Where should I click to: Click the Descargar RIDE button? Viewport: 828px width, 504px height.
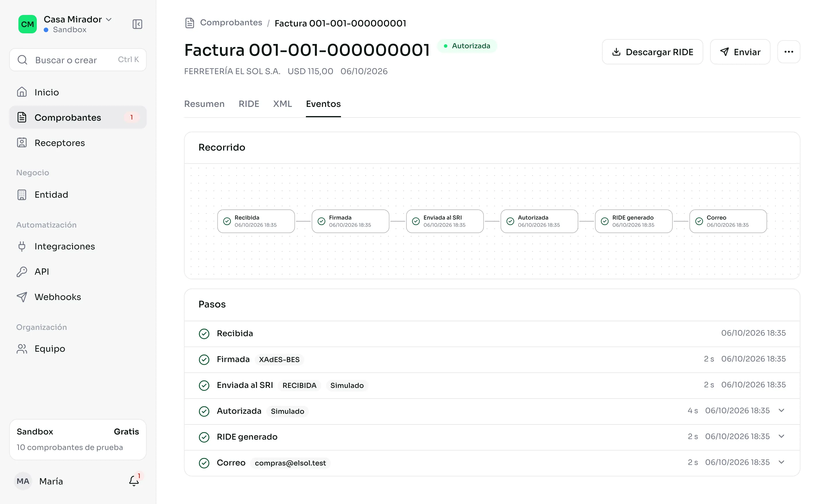coord(652,52)
